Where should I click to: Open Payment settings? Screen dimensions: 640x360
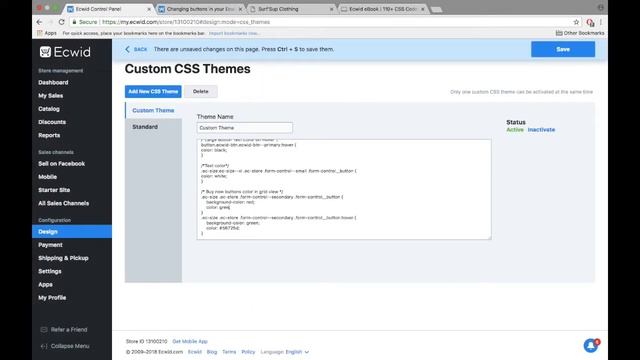click(50, 245)
